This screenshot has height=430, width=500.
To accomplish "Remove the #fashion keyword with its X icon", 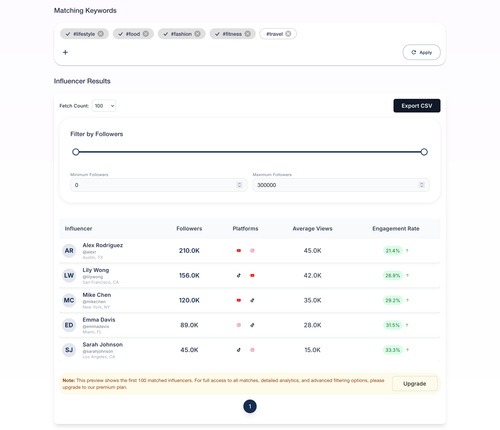I will [197, 34].
